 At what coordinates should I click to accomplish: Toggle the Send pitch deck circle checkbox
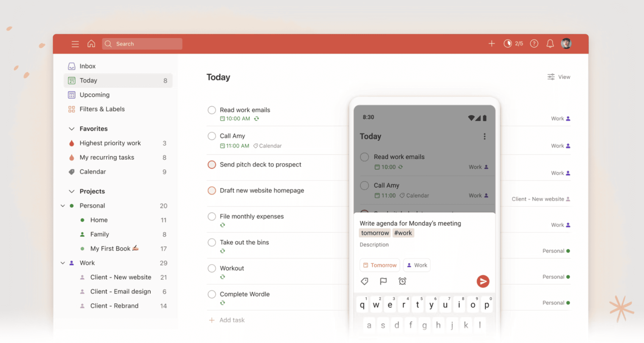[212, 165]
